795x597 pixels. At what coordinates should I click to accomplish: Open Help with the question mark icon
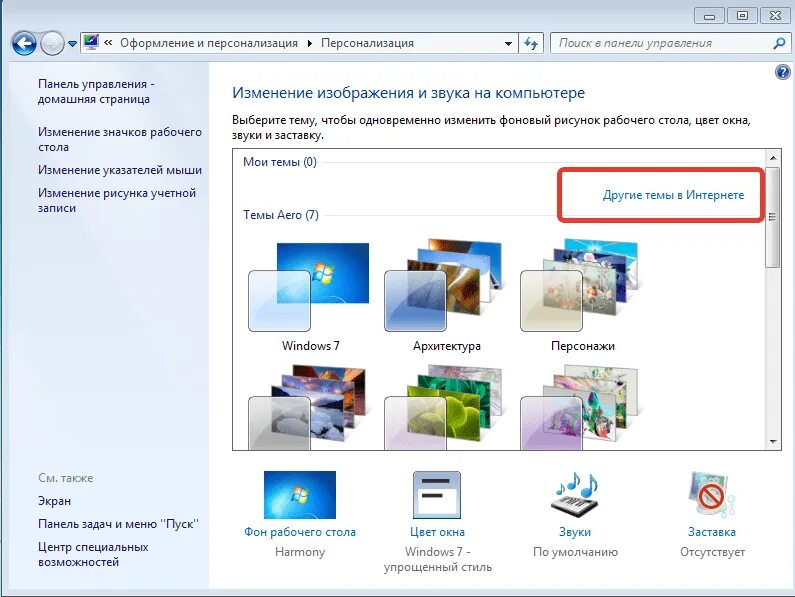point(782,73)
